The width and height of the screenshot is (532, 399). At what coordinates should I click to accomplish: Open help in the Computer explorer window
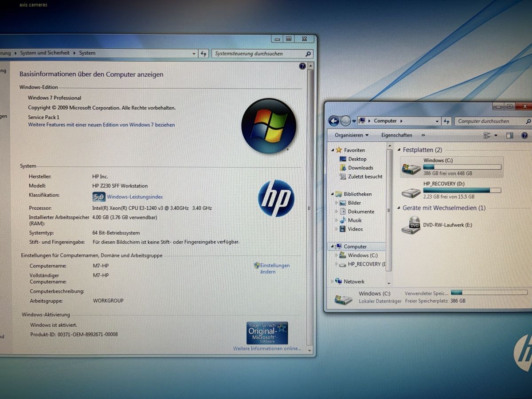524,135
